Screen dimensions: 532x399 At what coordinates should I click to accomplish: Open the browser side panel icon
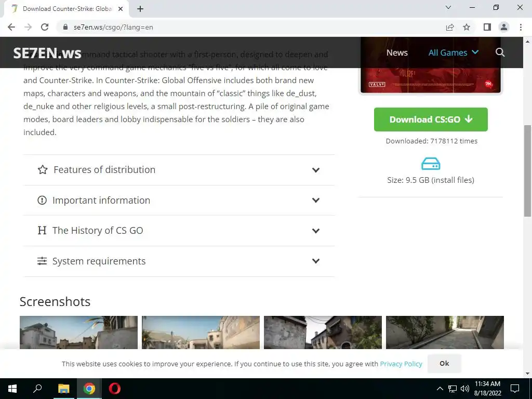tap(487, 27)
